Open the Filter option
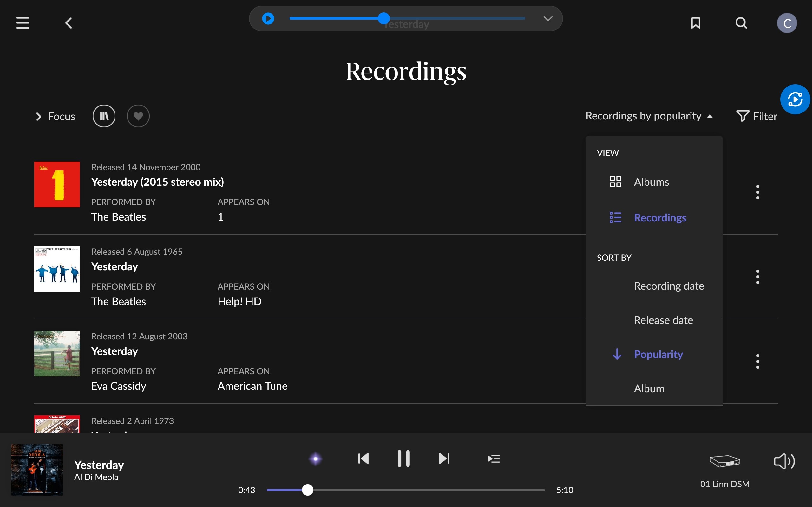 coord(756,116)
